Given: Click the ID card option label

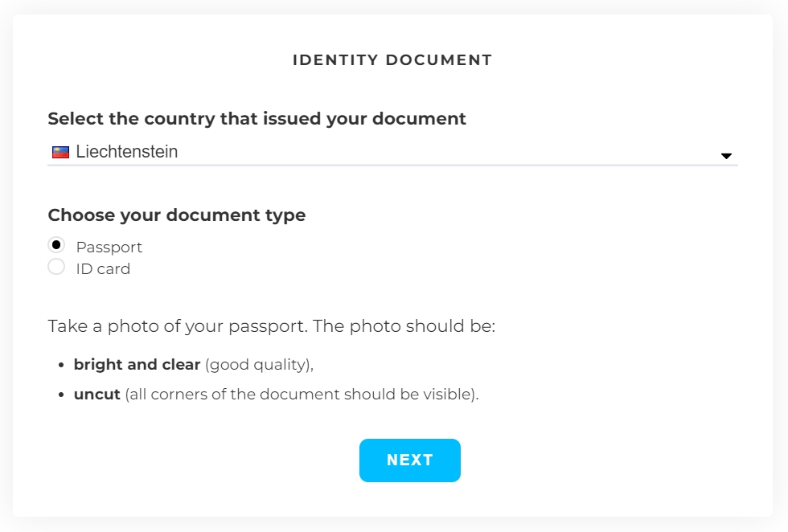Looking at the screenshot, I should point(103,269).
